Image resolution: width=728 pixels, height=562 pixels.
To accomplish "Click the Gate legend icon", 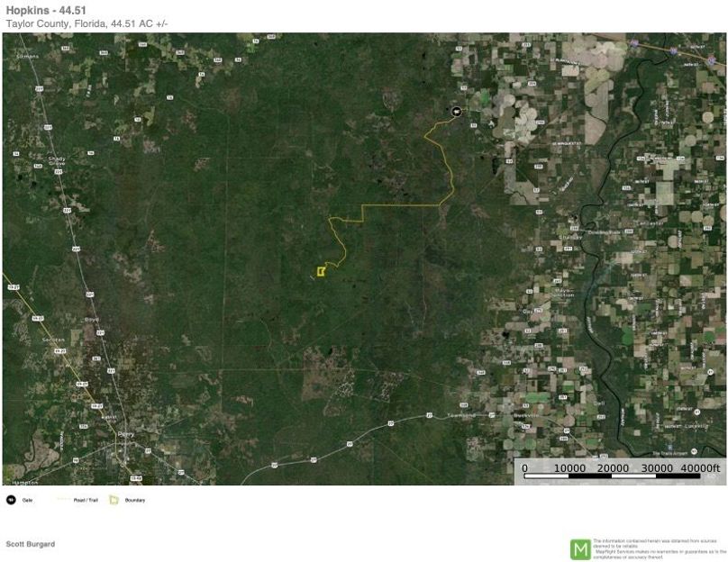I will pos(11,500).
